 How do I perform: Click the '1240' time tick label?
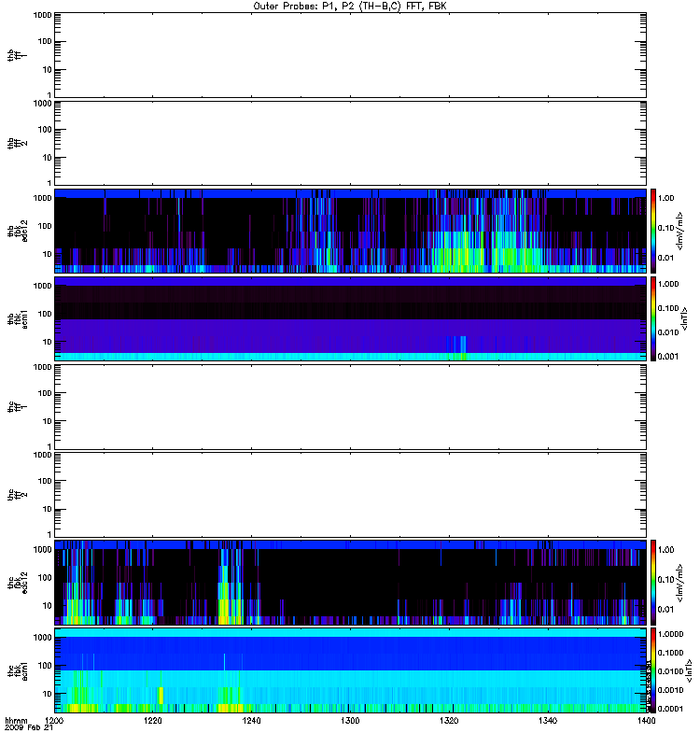click(251, 721)
